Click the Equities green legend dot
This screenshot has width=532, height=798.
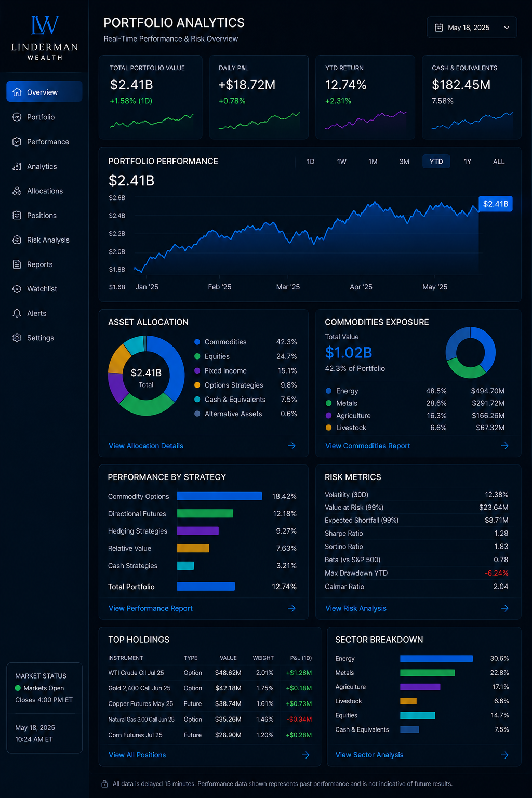197,356
